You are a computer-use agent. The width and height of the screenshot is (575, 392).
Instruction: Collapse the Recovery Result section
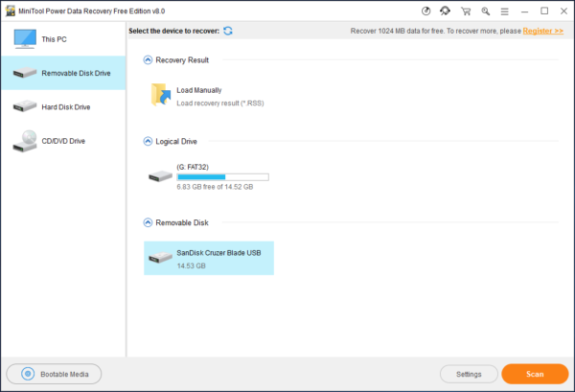click(x=148, y=59)
